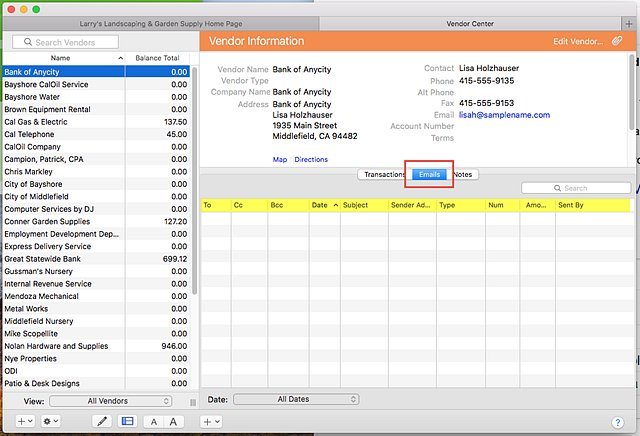Click the vendor list column resize handle
The image size is (640, 436).
pyautogui.click(x=193, y=402)
